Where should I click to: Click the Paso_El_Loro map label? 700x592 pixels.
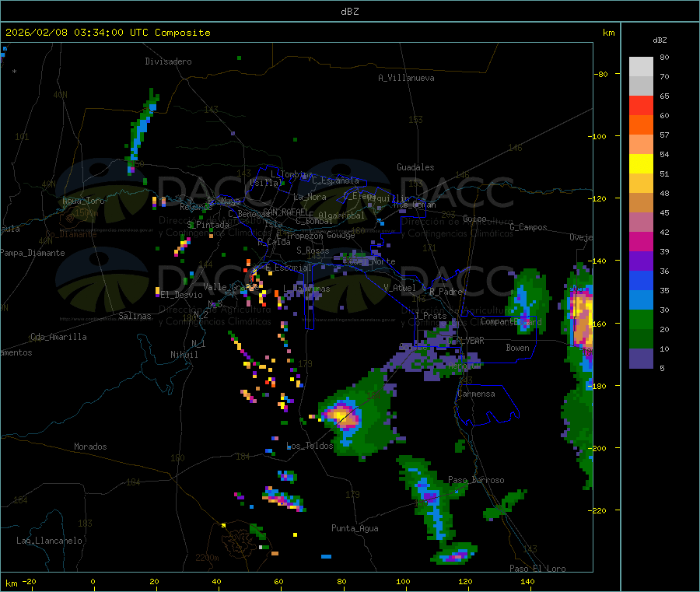click(x=537, y=569)
